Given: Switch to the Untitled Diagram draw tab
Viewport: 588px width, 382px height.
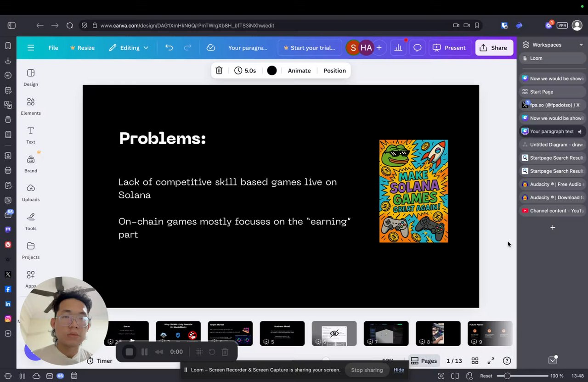Looking at the screenshot, I should (552, 145).
